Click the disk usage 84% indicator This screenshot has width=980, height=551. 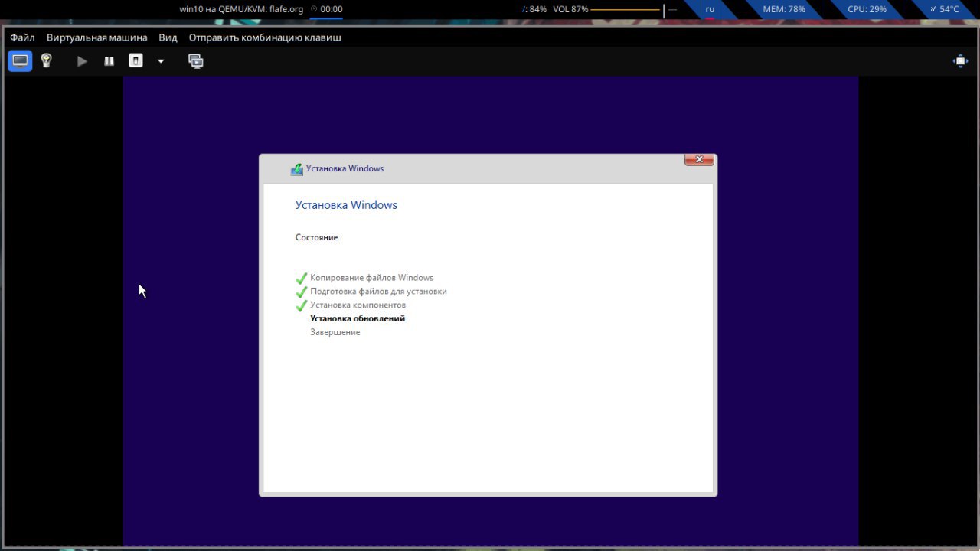534,9
